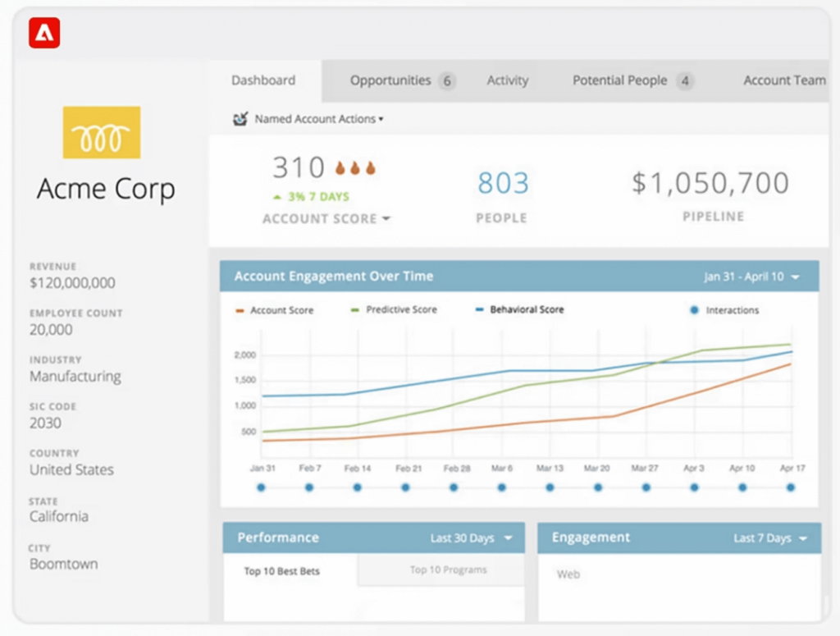Toggle the Behavioral Score legend series
Image resolution: width=840 pixels, height=636 pixels.
point(519,309)
